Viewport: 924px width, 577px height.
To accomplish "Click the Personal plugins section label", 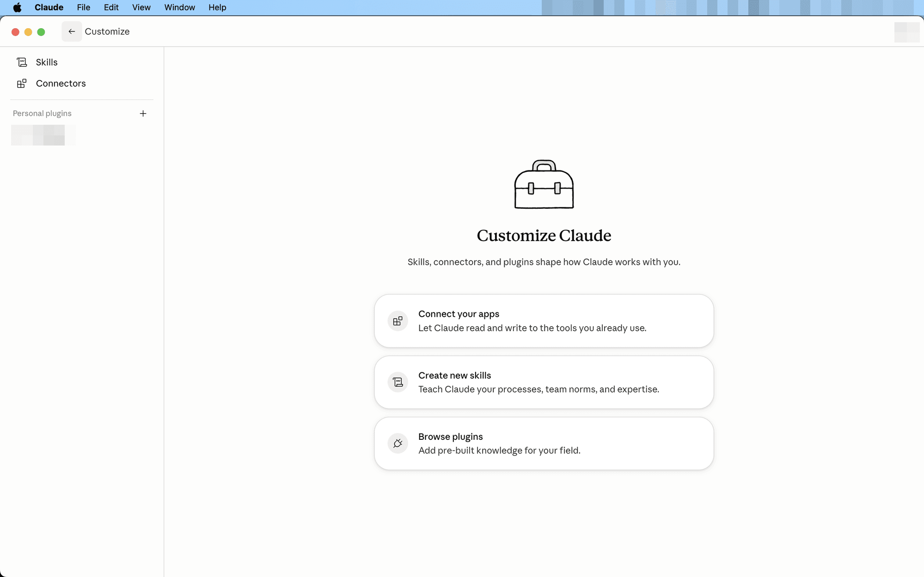I will 42,114.
